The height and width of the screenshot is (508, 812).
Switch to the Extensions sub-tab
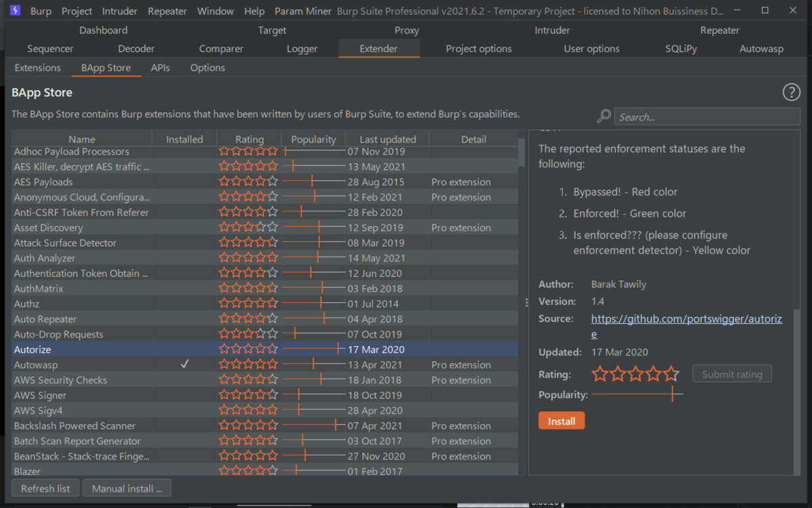(38, 68)
